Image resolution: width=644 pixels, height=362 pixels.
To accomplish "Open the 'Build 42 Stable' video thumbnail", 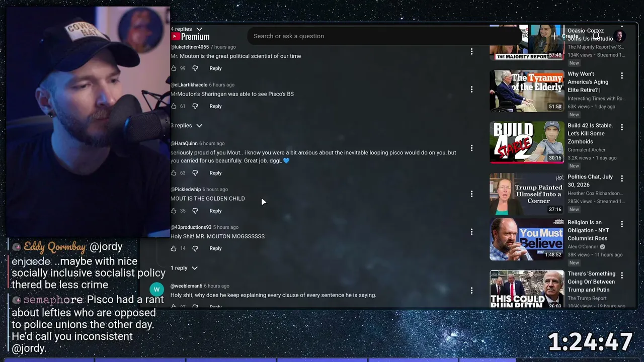I will click(527, 142).
